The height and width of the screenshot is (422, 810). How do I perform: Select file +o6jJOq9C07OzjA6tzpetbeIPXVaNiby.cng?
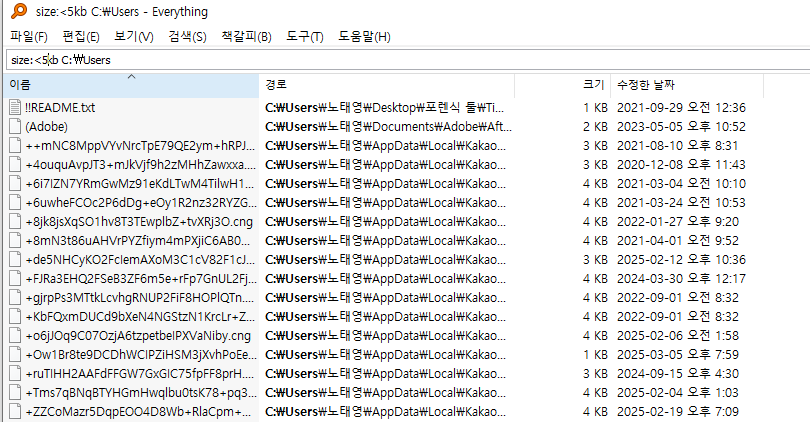pos(138,336)
